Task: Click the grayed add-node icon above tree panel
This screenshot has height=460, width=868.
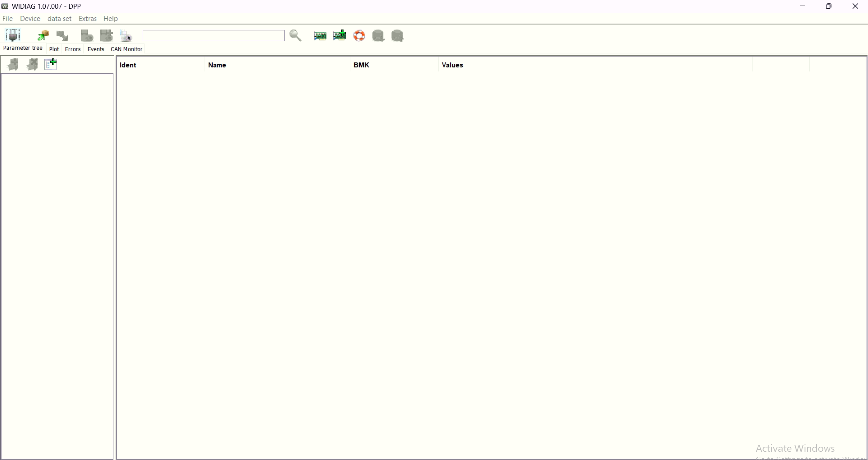Action: coord(13,64)
